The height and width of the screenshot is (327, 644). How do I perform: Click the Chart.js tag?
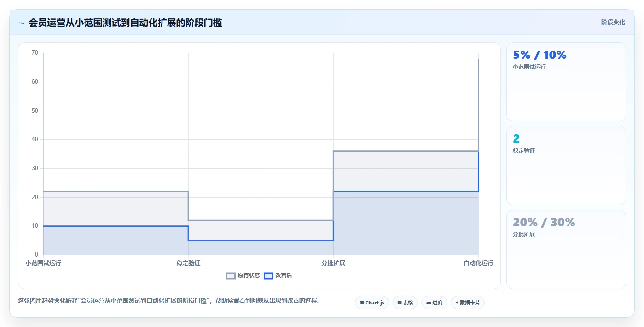point(372,303)
